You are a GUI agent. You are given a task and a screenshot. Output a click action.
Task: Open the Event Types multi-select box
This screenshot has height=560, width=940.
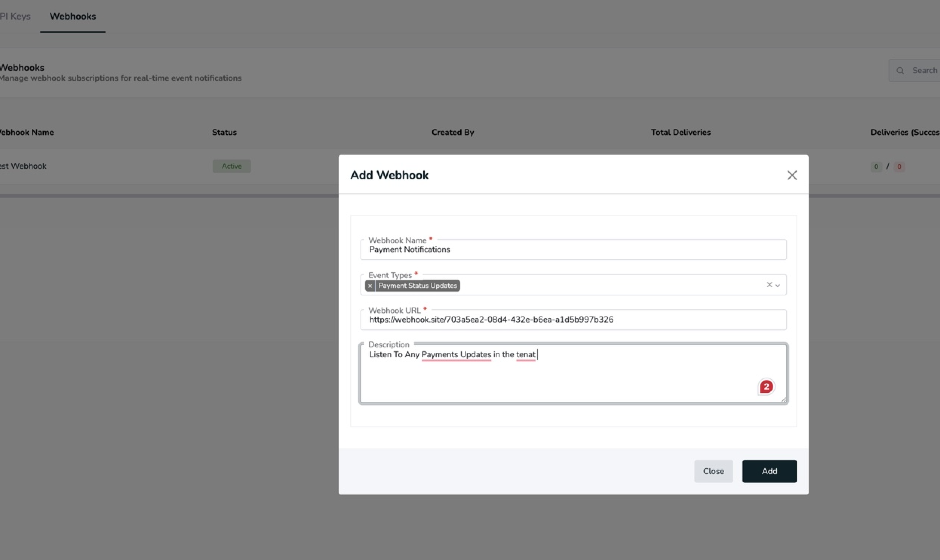tap(604, 286)
